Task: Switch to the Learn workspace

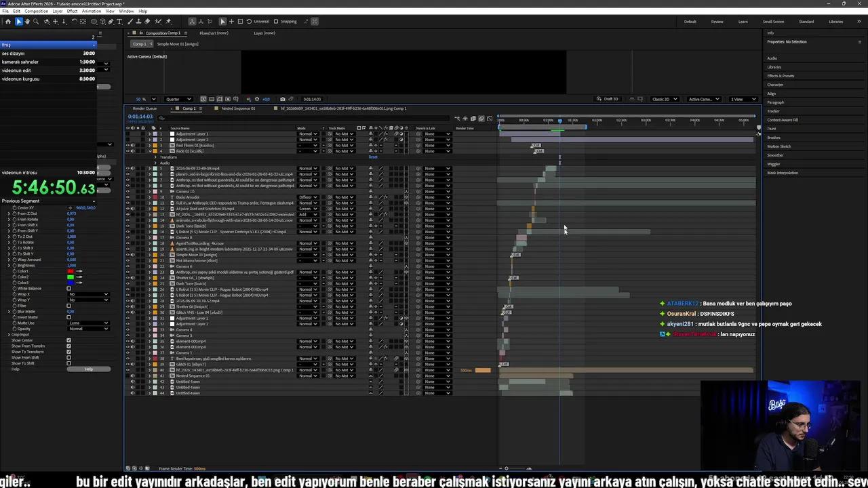Action: (743, 21)
